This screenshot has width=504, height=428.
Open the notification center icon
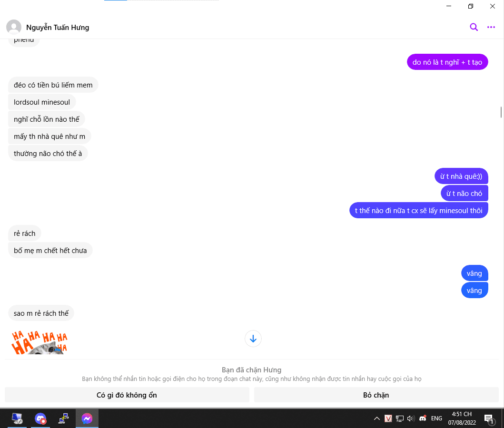coord(489,418)
